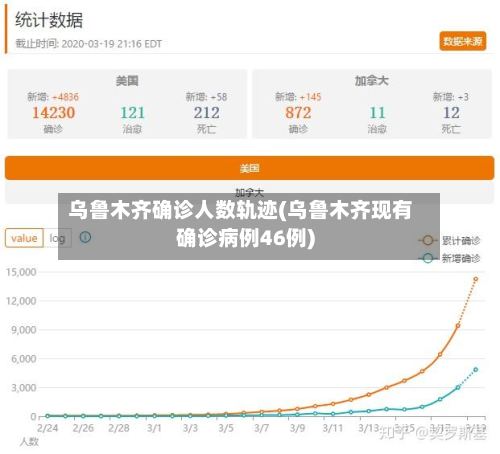Click US deaths count 212

207,113
